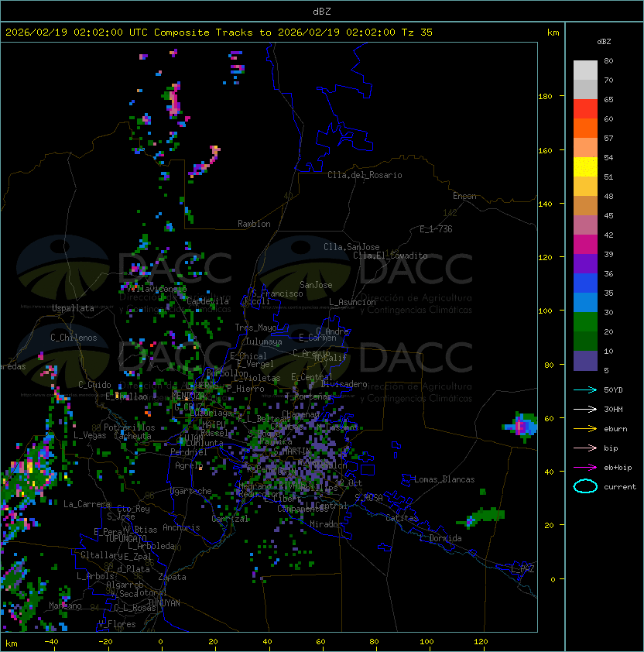The image size is (644, 652).
Task: Click the y-axis 140 km tick label
Action: [x=545, y=204]
